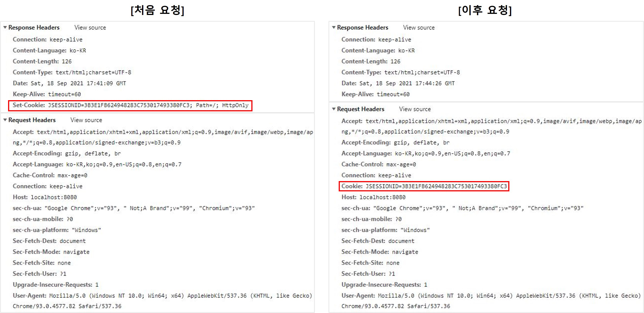Screen dimensions: 644x313
Task: Collapse right panel Response Headers triangle
Action: [x=334, y=27]
